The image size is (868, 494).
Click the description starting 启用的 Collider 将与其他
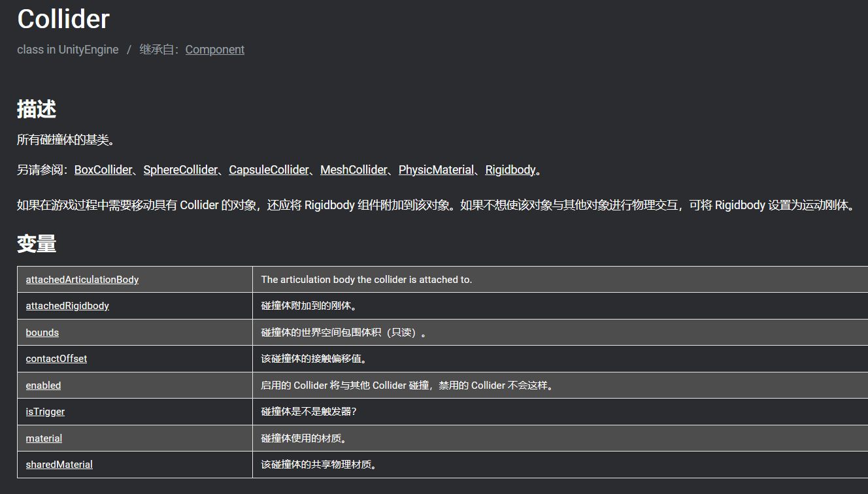point(409,386)
